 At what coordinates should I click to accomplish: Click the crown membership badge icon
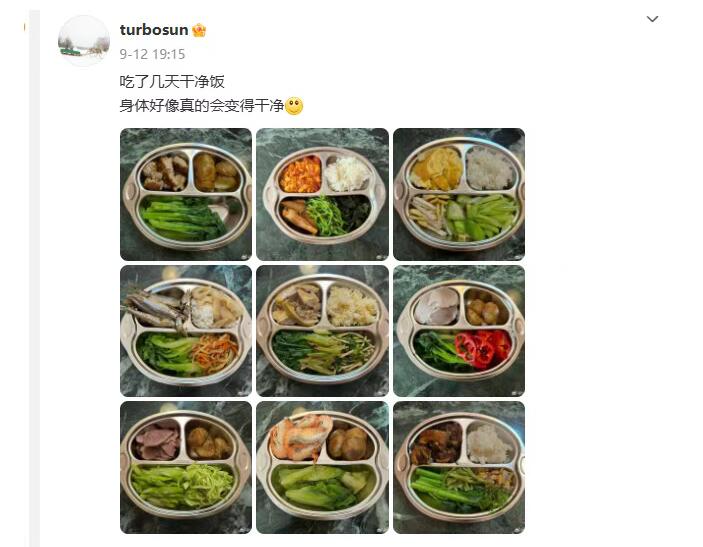[x=199, y=30]
